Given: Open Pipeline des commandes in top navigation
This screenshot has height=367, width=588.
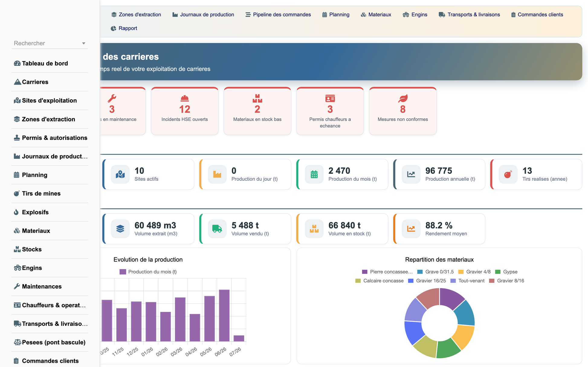Looking at the screenshot, I should coord(278,14).
